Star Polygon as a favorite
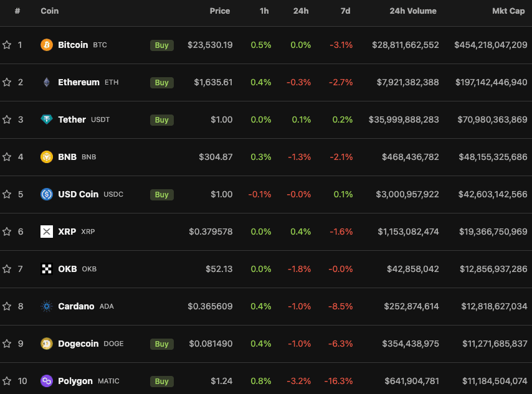This screenshot has width=532, height=394. coord(7,381)
